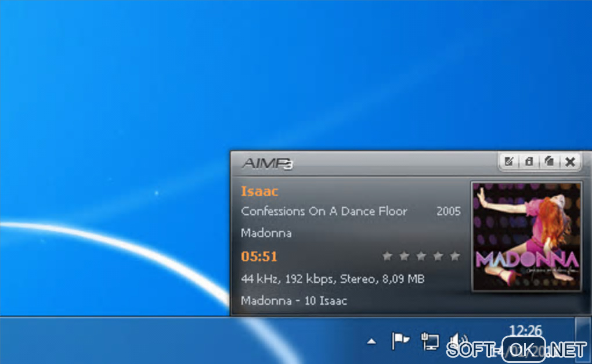
Task: Rate the track four stars
Action: 438,257
